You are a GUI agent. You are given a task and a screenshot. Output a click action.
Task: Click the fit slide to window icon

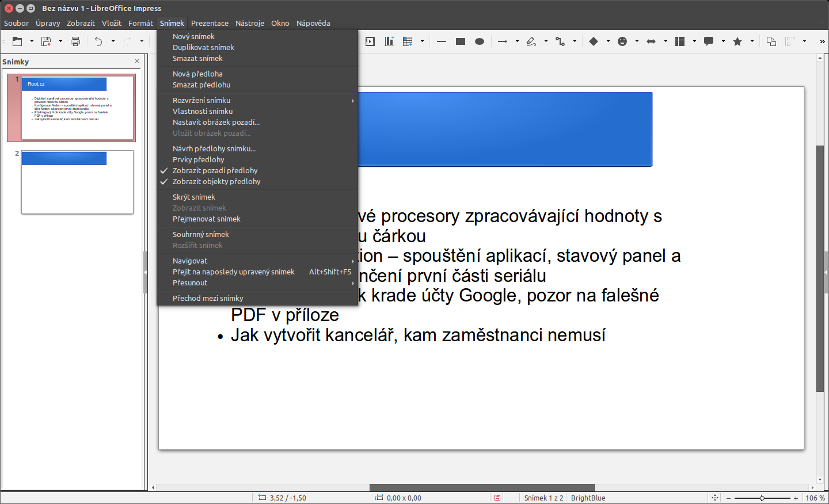pyautogui.click(x=715, y=498)
